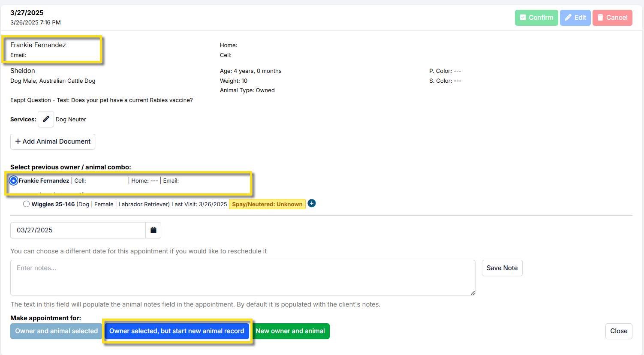
Task: Edit services using the pencil icon
Action: coord(46,119)
